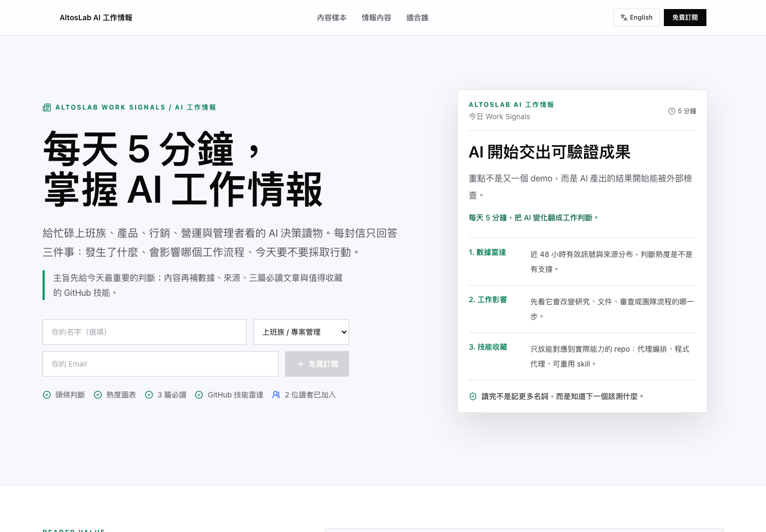Switch language with the English button
Screen dimensions: 766x532
636,18
